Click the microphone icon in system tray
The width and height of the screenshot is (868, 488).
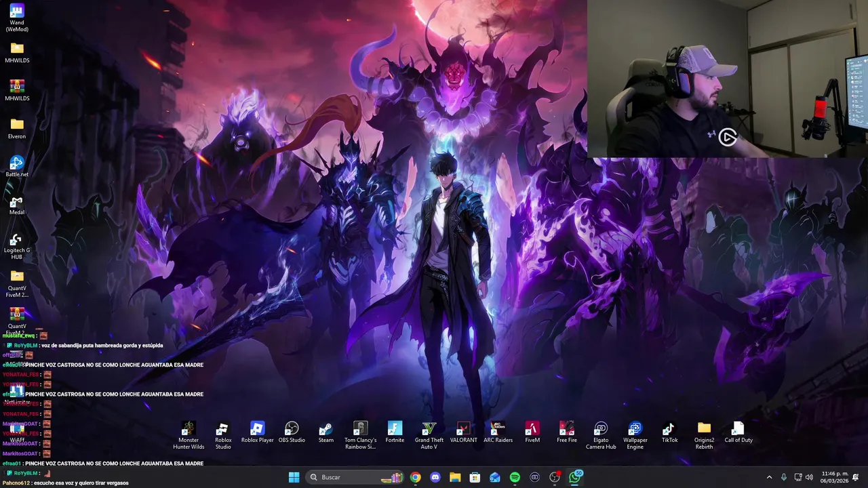(784, 477)
